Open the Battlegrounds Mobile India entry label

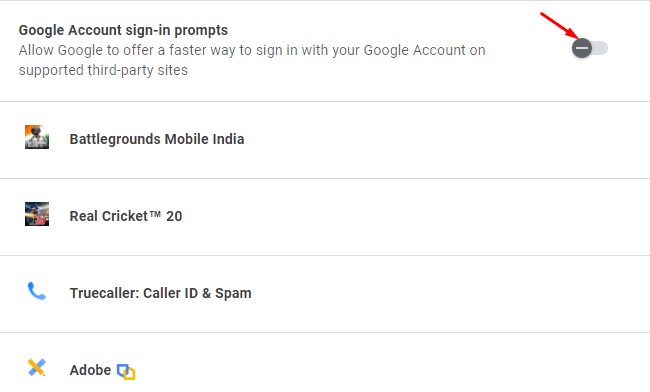tap(157, 139)
